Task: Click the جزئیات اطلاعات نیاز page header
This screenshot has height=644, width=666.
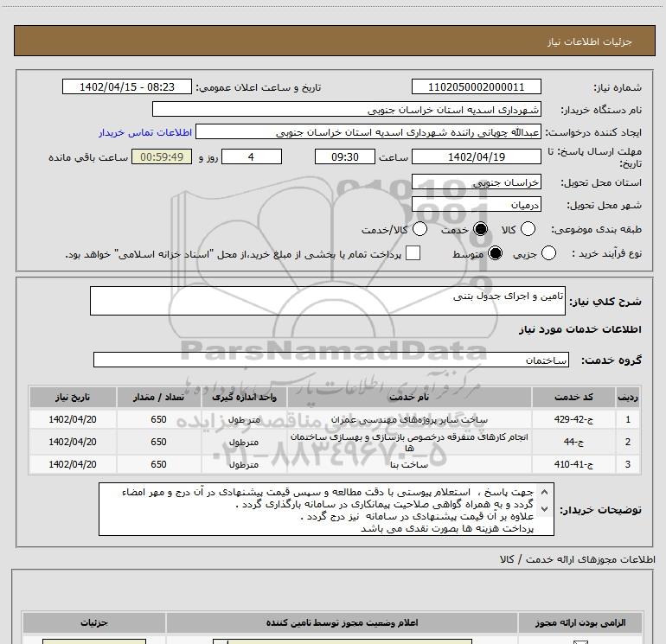Action: [589, 41]
